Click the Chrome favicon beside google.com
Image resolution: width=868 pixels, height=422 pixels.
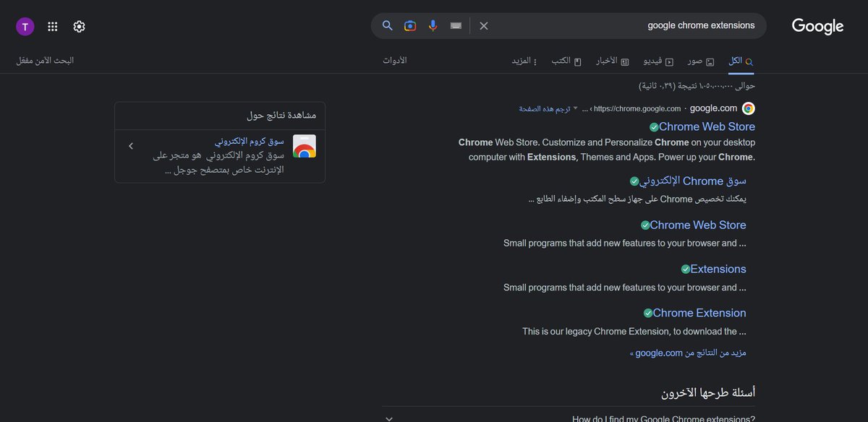tap(749, 108)
